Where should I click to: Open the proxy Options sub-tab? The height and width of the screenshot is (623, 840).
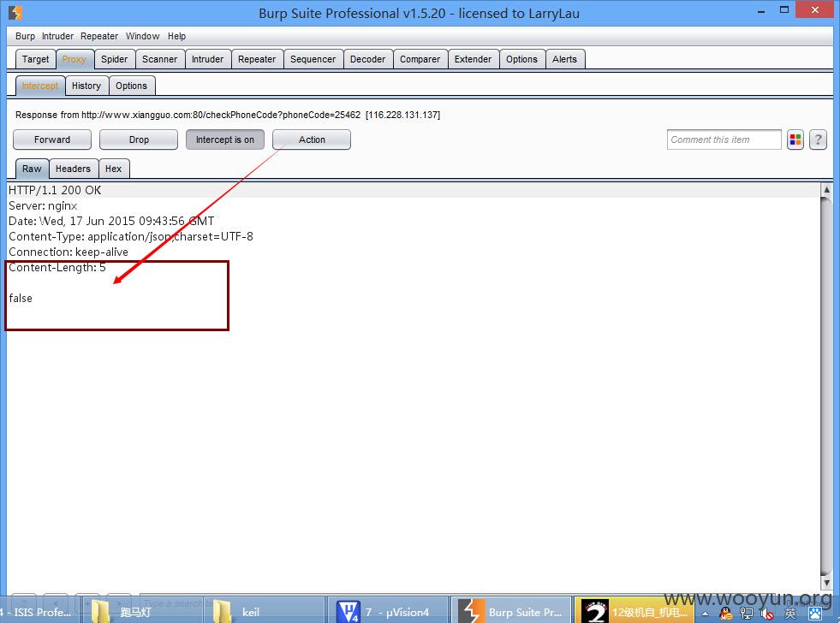(131, 86)
